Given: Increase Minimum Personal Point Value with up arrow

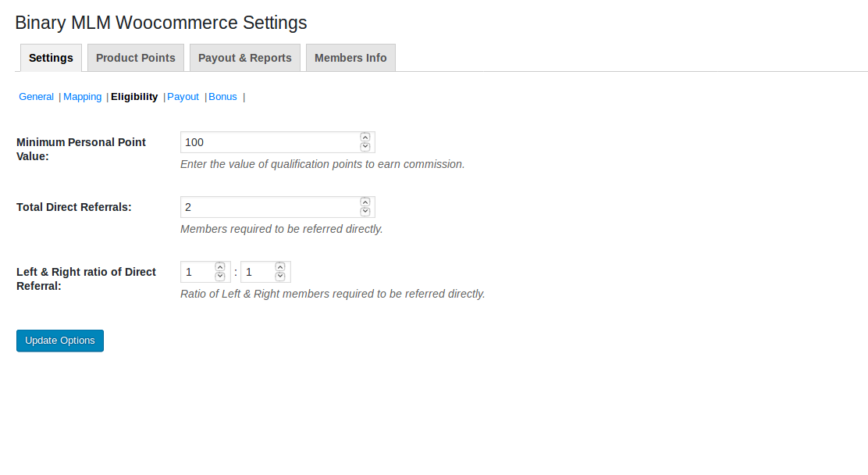Looking at the screenshot, I should (x=365, y=137).
